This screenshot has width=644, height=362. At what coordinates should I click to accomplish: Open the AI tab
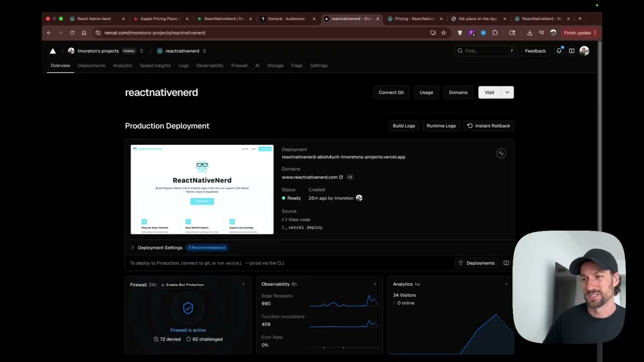pos(257,65)
